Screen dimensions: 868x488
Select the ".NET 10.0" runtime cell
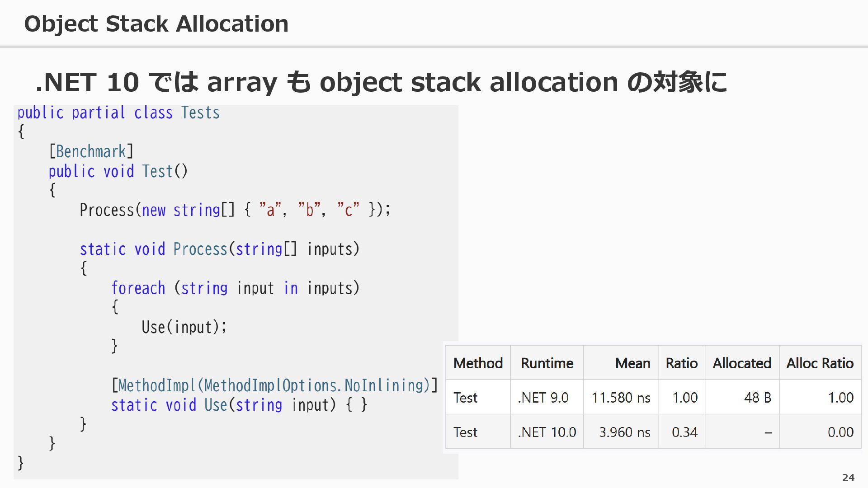(547, 432)
